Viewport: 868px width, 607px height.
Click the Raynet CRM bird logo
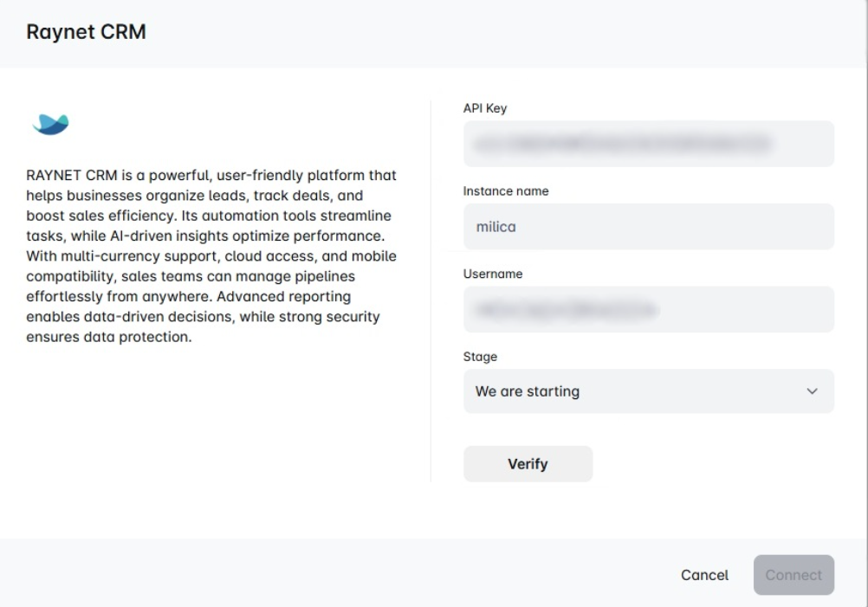(x=50, y=125)
